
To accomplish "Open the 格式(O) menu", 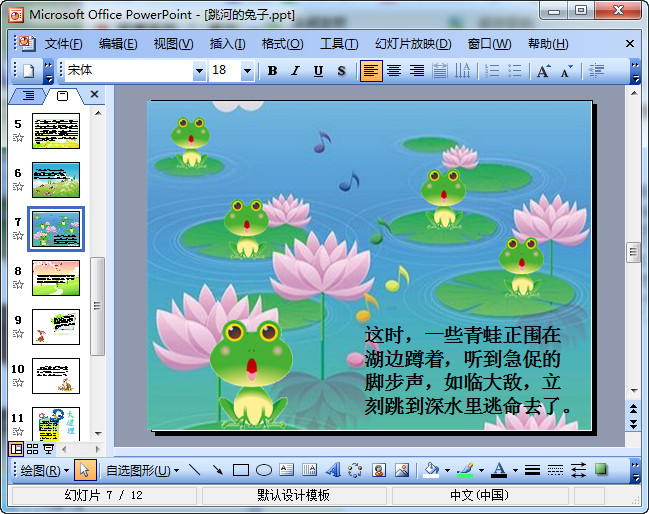I will click(282, 44).
